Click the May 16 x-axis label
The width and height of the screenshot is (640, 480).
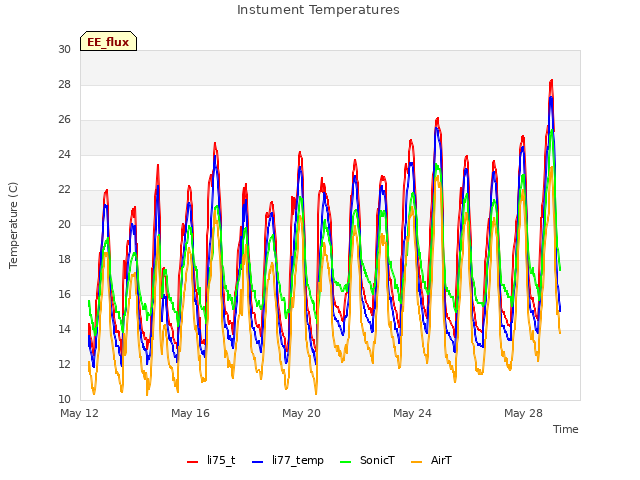point(190,413)
